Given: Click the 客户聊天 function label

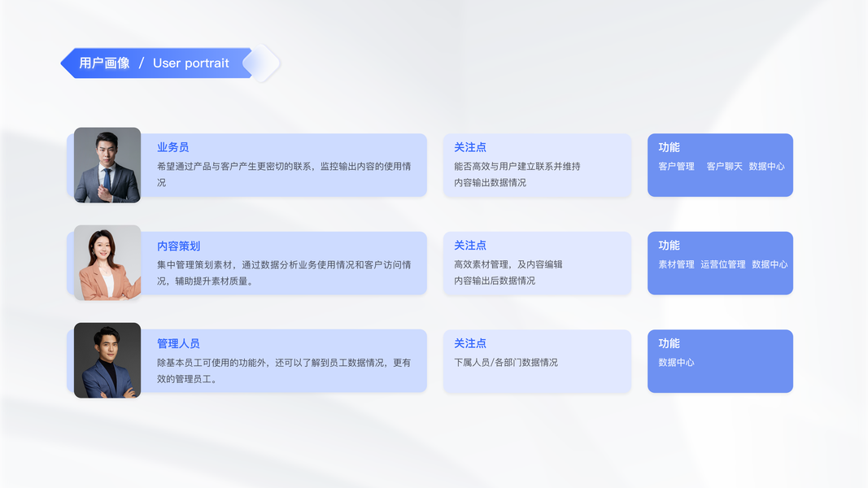Looking at the screenshot, I should (724, 166).
